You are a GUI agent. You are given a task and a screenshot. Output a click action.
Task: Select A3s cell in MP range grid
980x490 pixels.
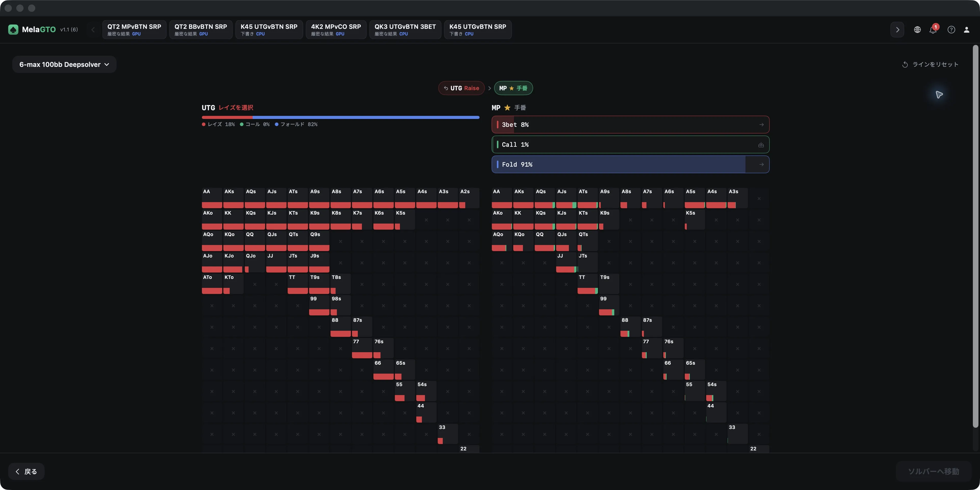(737, 198)
